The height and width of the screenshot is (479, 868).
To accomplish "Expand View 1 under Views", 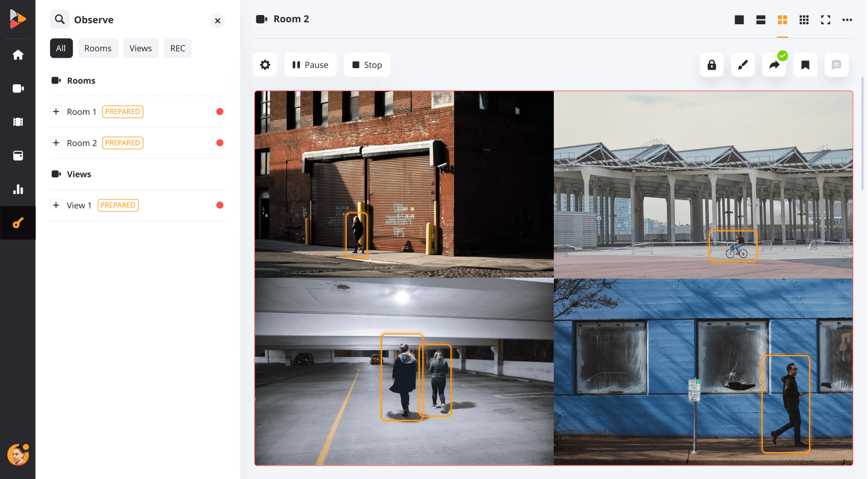I will tap(56, 205).
